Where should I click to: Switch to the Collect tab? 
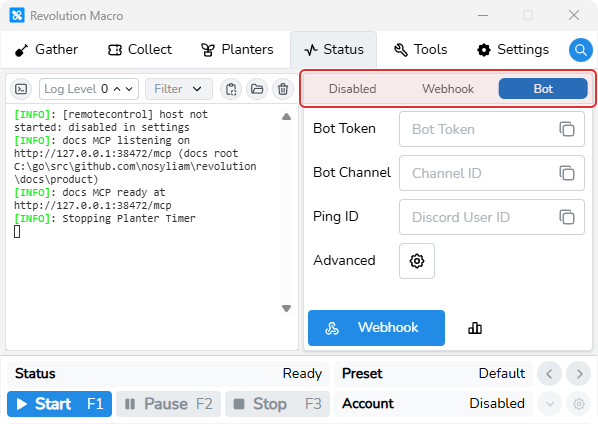[140, 50]
